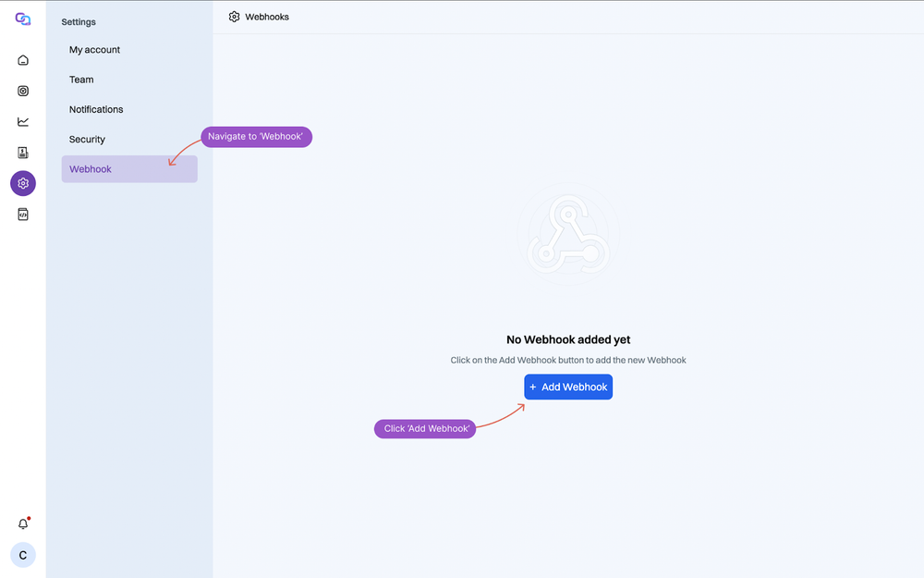
Task: Click the purple Settings gear icon
Action: (23, 183)
